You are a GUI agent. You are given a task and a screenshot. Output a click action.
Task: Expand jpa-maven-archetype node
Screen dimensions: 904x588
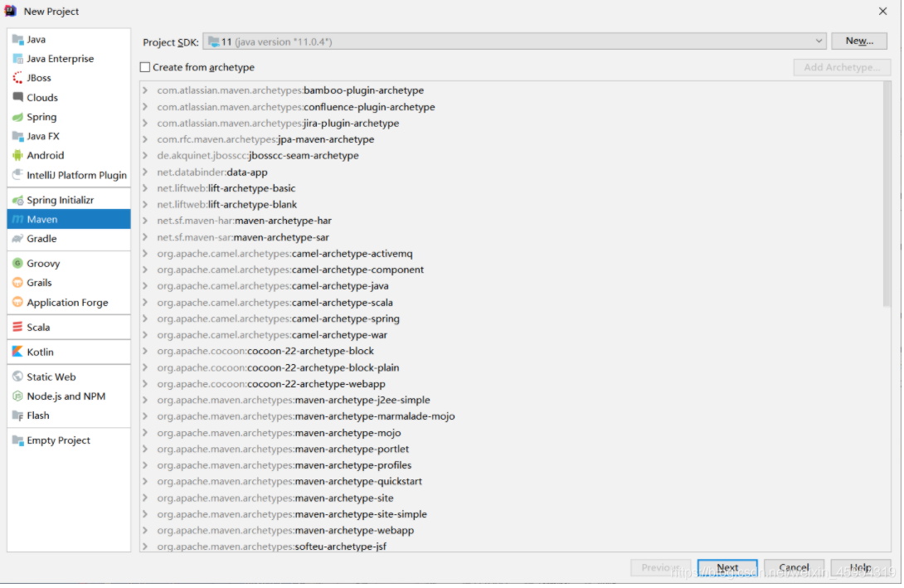[145, 139]
